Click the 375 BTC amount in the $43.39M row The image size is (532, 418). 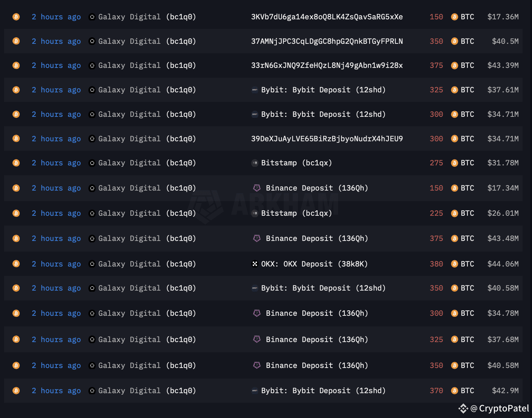[436, 65]
